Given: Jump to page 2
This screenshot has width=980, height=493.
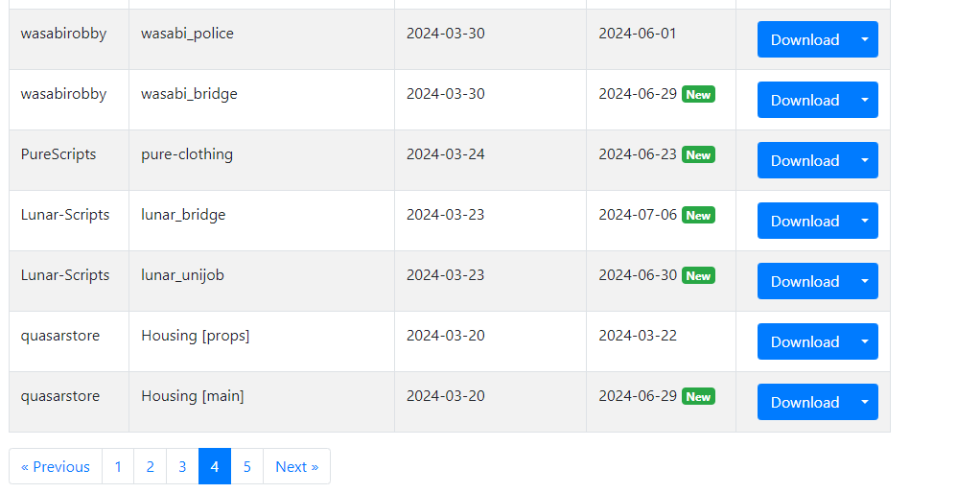Looking at the screenshot, I should tap(150, 467).
